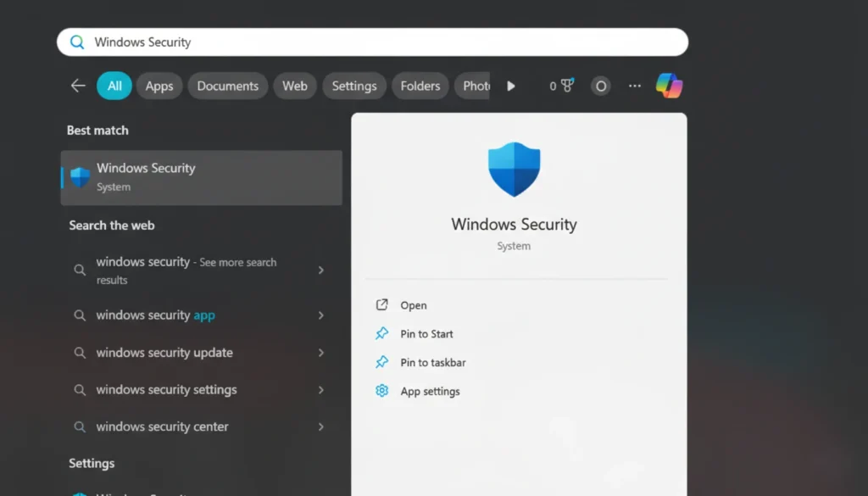This screenshot has width=868, height=496.
Task: Click Open in the preview pane
Action: (414, 305)
